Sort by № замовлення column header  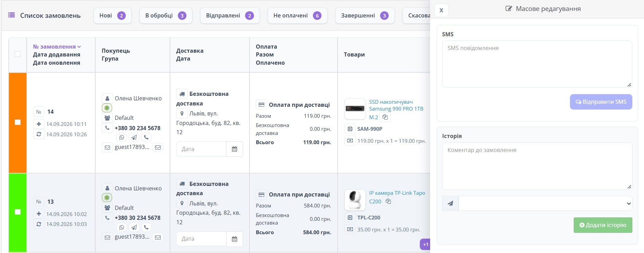(x=57, y=47)
